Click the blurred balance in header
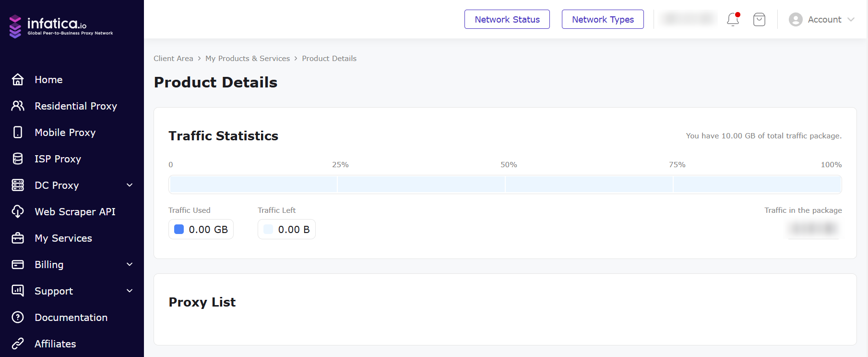Image resolution: width=868 pixels, height=357 pixels. click(x=689, y=19)
